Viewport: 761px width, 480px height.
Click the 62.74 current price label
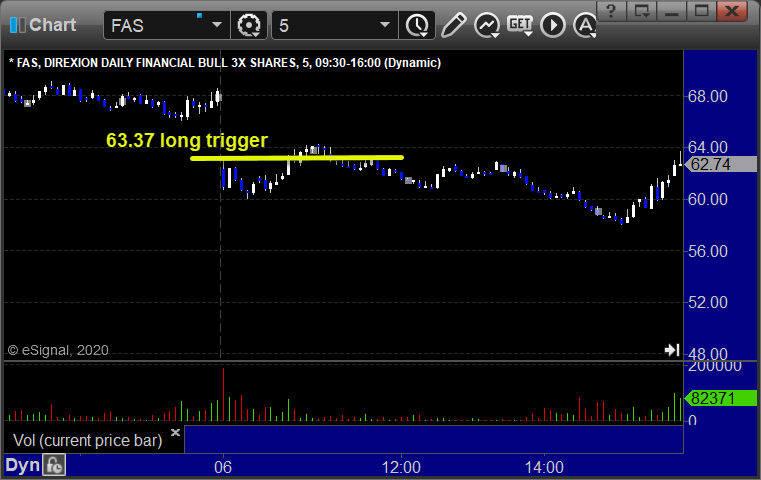tap(722, 164)
